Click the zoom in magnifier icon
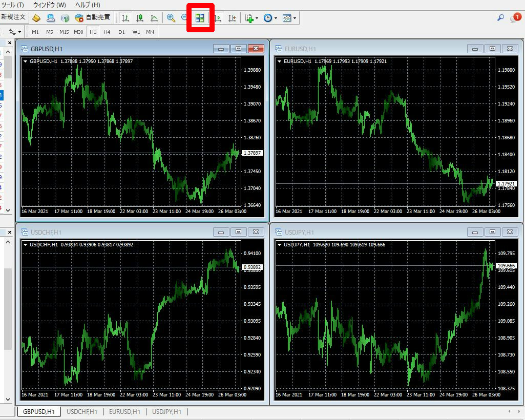 (x=171, y=17)
